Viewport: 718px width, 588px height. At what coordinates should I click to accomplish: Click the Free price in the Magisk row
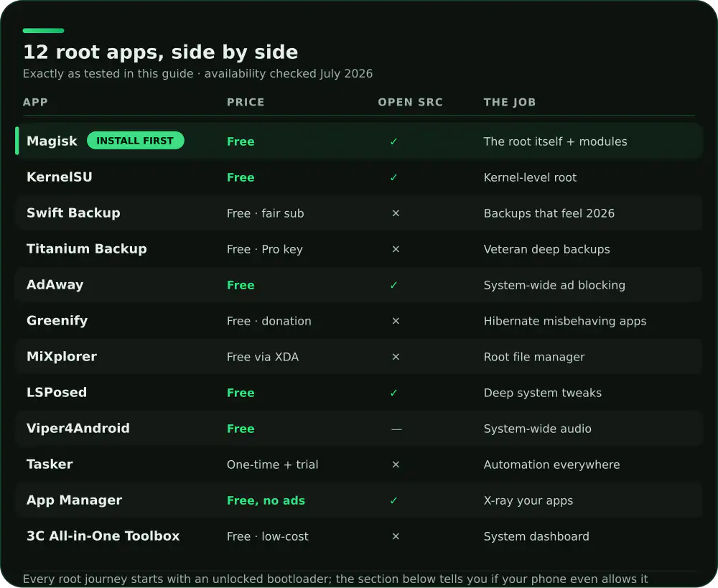pos(241,141)
